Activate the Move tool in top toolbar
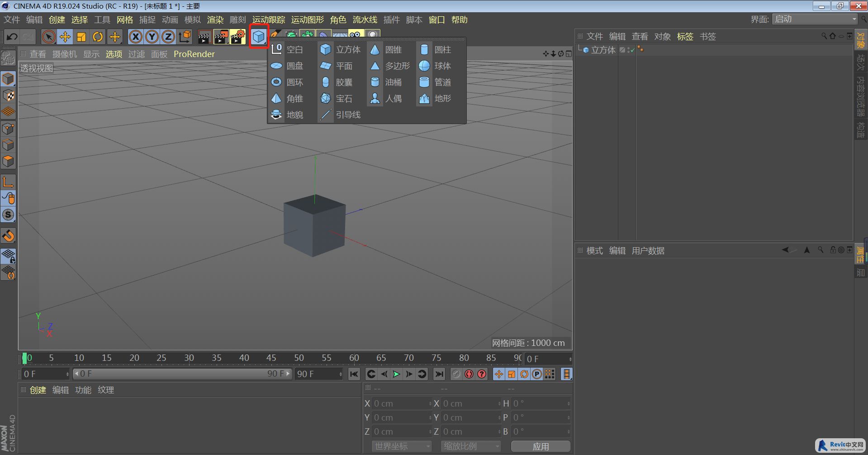This screenshot has height=455, width=868. [x=65, y=37]
